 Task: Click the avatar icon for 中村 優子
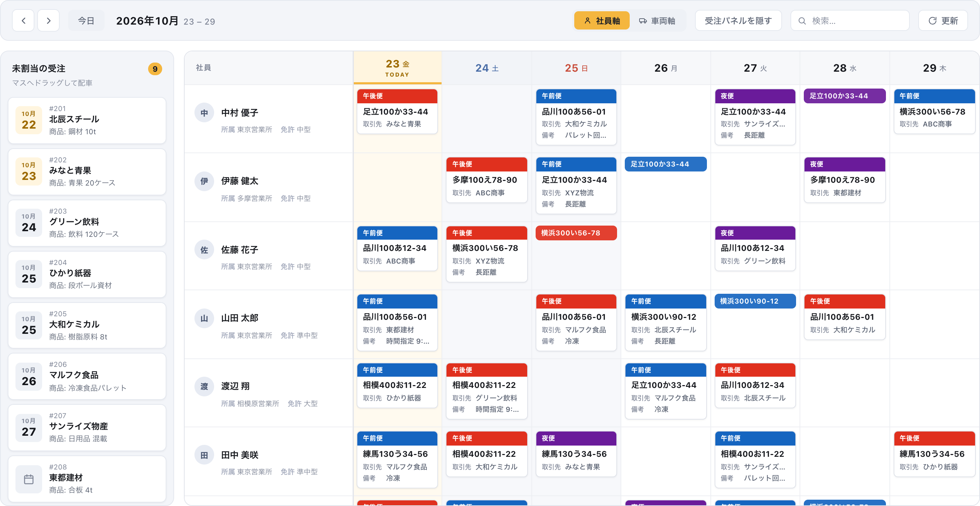tap(204, 113)
